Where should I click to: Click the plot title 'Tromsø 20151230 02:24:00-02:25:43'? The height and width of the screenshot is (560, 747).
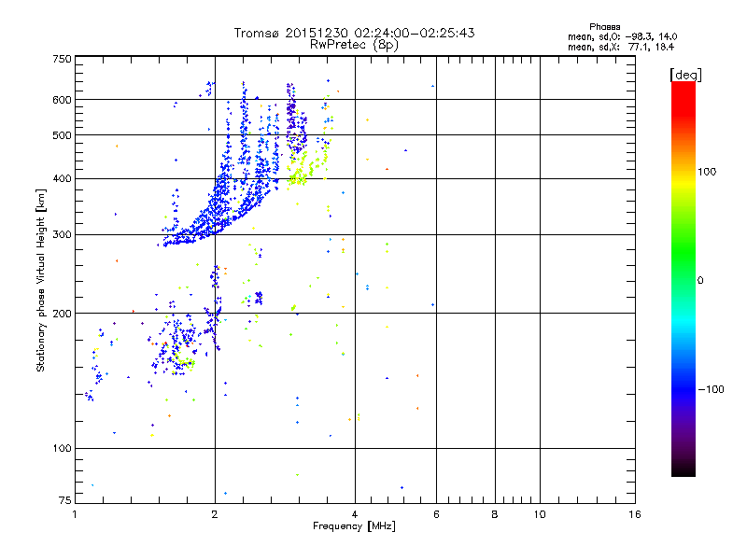pos(354,33)
